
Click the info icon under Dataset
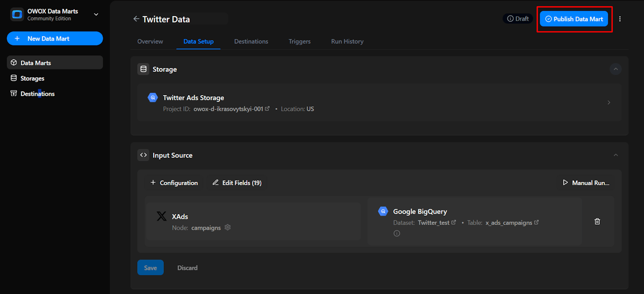tap(397, 233)
